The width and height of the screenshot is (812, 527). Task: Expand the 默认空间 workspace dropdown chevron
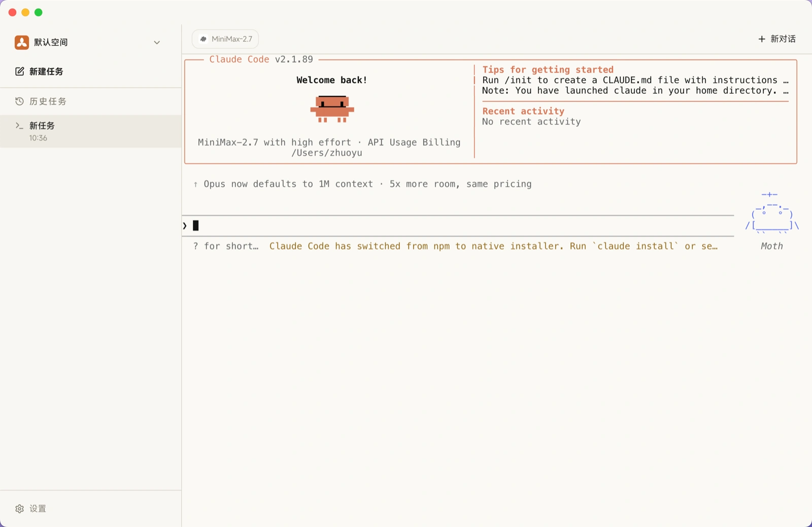click(x=157, y=43)
